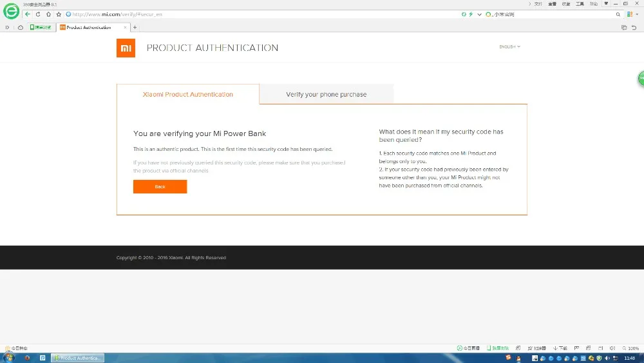644x363 pixels.
Task: Open the 文件 menu
Action: [x=538, y=4]
